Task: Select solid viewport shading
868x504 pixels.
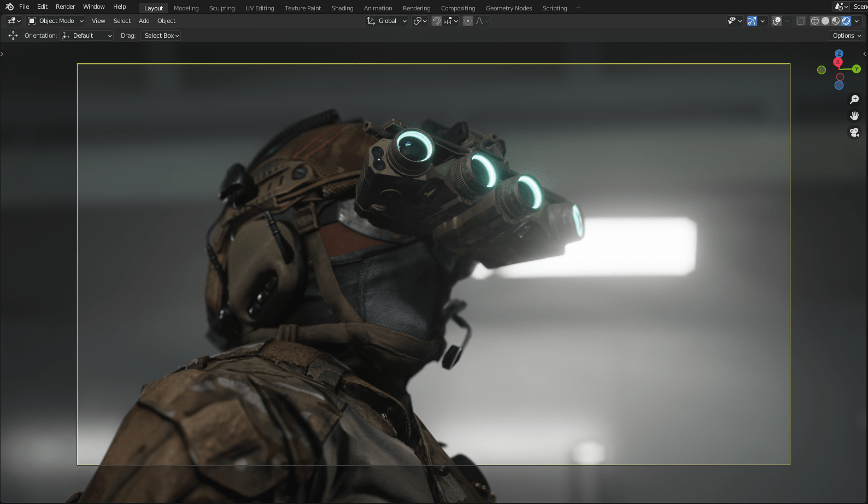Action: point(825,21)
